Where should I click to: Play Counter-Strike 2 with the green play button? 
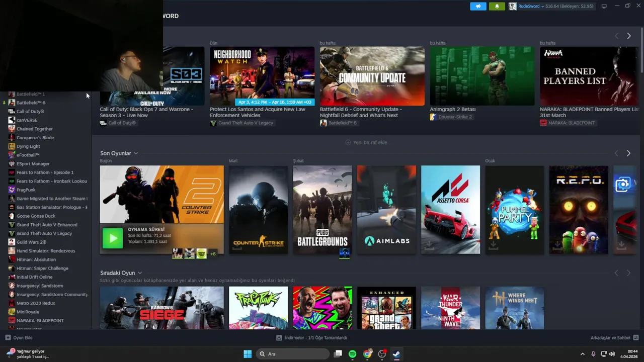click(x=113, y=238)
